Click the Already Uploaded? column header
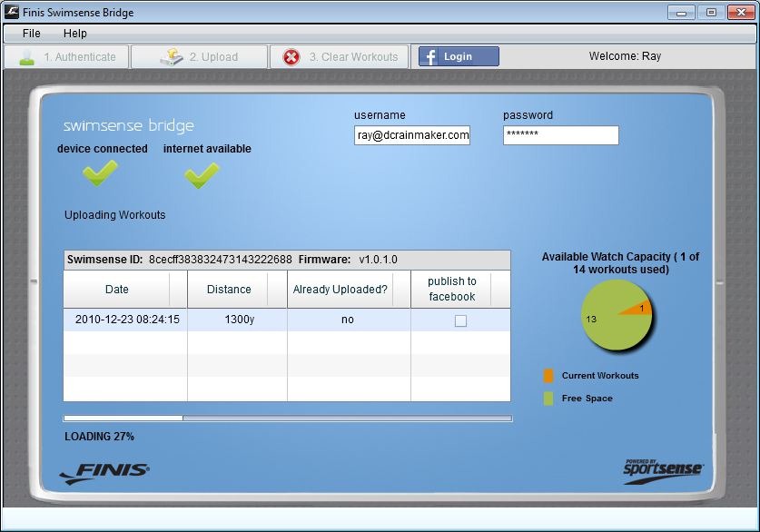Viewport: 760px width, 532px height. (x=349, y=290)
